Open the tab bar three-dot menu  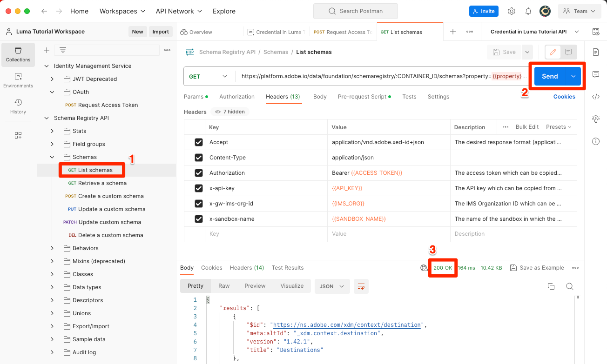[x=470, y=32]
